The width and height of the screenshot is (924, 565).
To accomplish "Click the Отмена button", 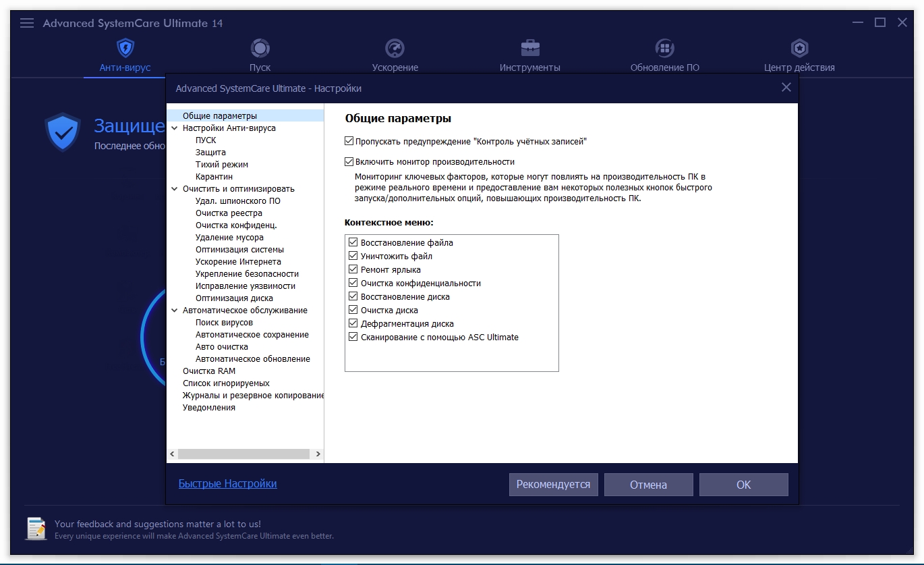I will tap(648, 485).
